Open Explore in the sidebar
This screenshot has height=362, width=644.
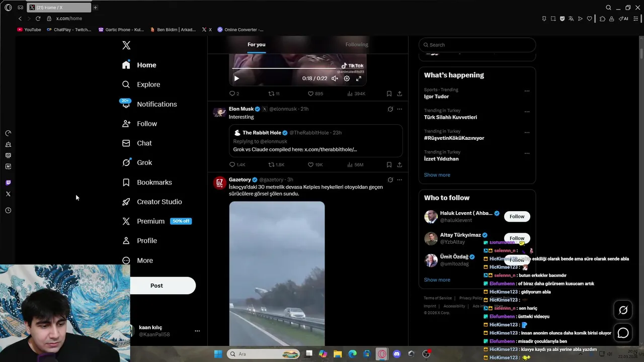click(141, 84)
